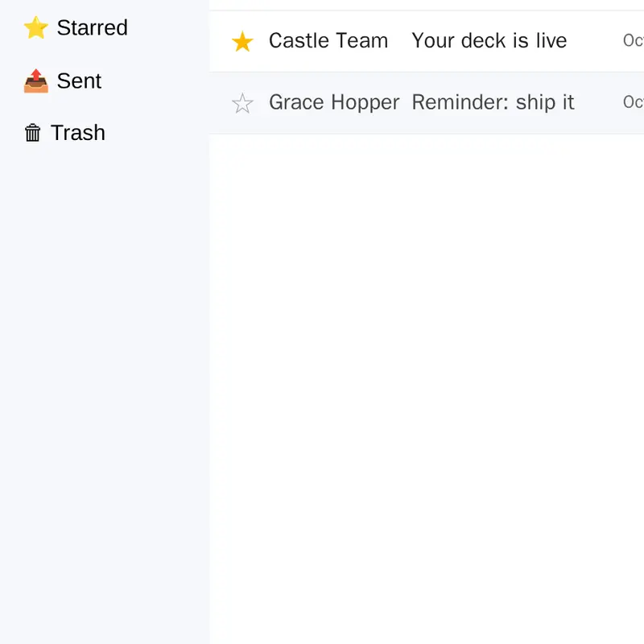Image resolution: width=644 pixels, height=644 pixels.
Task: Open the Starred folder label
Action: click(92, 28)
